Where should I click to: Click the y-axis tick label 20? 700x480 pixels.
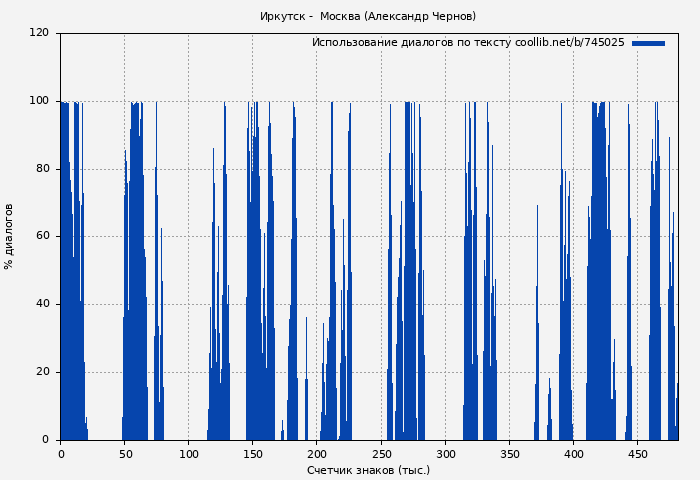click(x=42, y=372)
